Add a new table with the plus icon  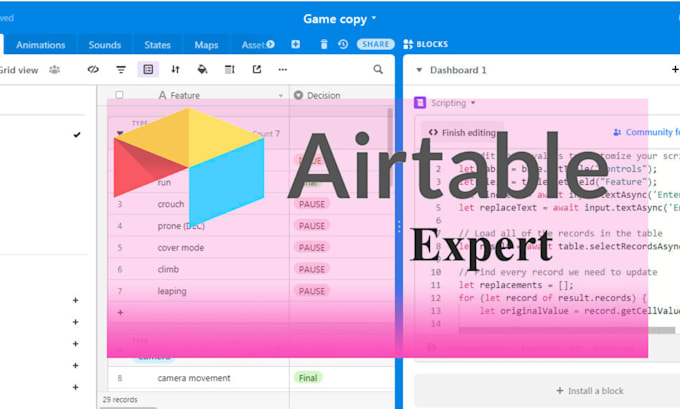295,44
